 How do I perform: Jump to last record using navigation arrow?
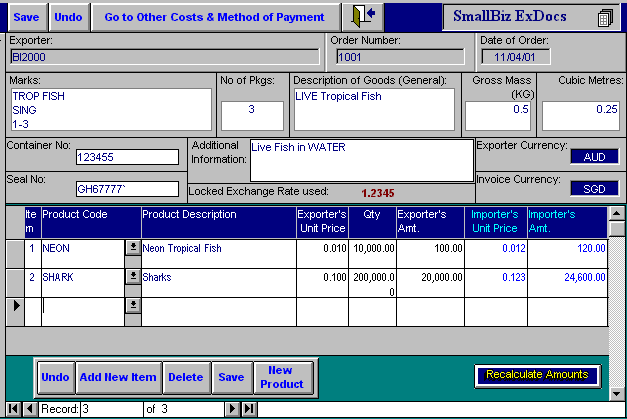pos(248,409)
